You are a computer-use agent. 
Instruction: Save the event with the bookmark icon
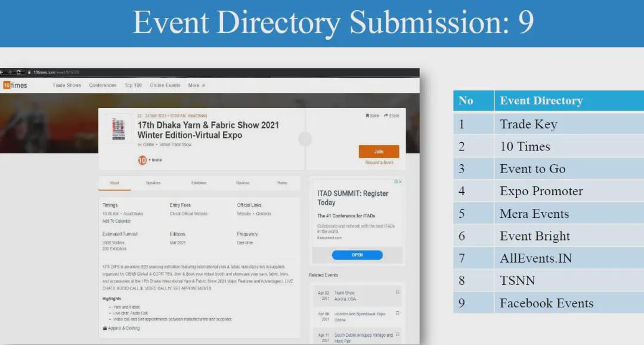click(372, 116)
